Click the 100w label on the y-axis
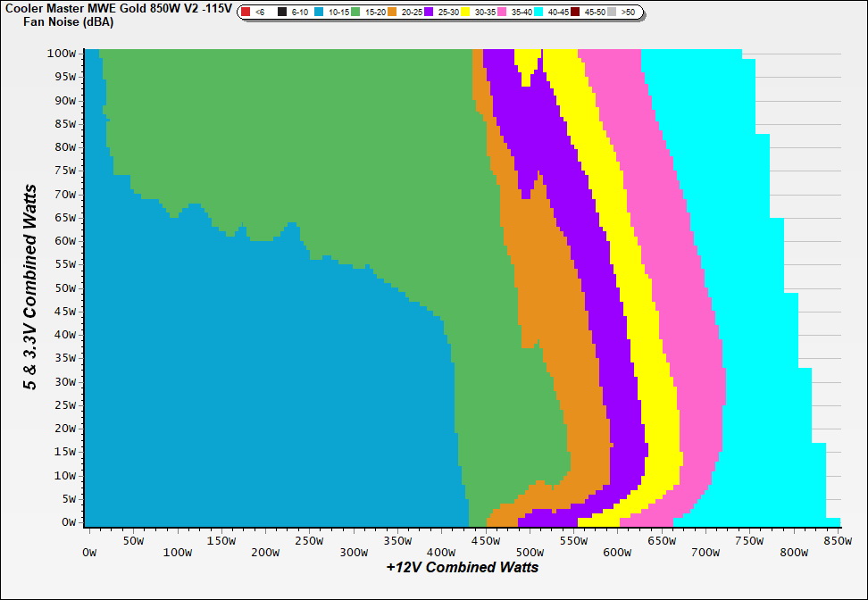Image resolution: width=868 pixels, height=600 pixels. coord(62,53)
